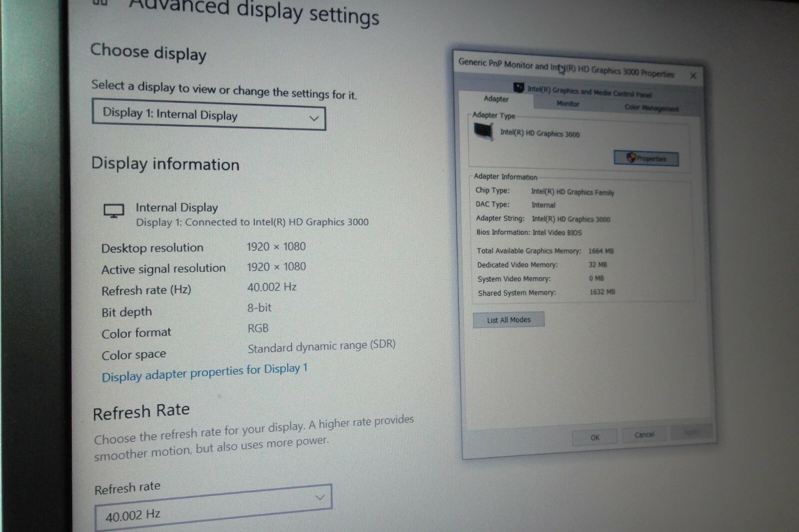Screen dimensions: 799x532
Task: Click OK in the properties dialog
Action: 595,437
